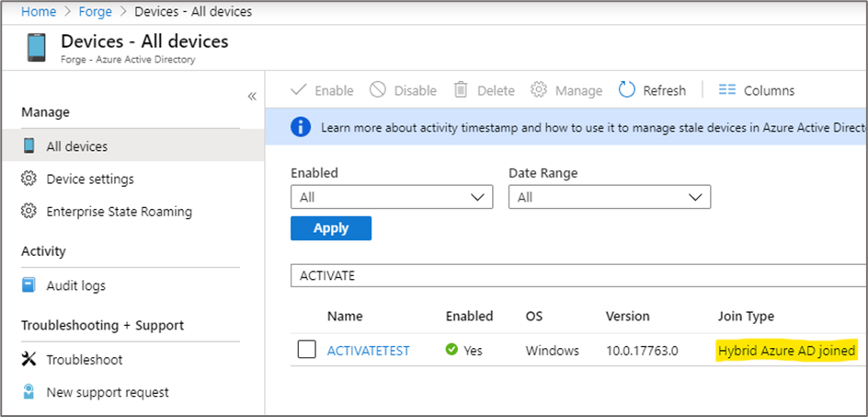Click the Manage gear icon

[x=539, y=90]
